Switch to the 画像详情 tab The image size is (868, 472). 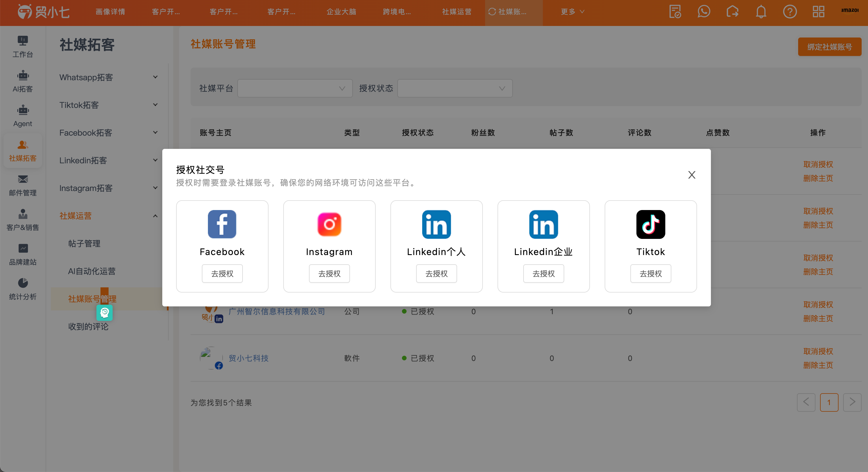pos(110,12)
